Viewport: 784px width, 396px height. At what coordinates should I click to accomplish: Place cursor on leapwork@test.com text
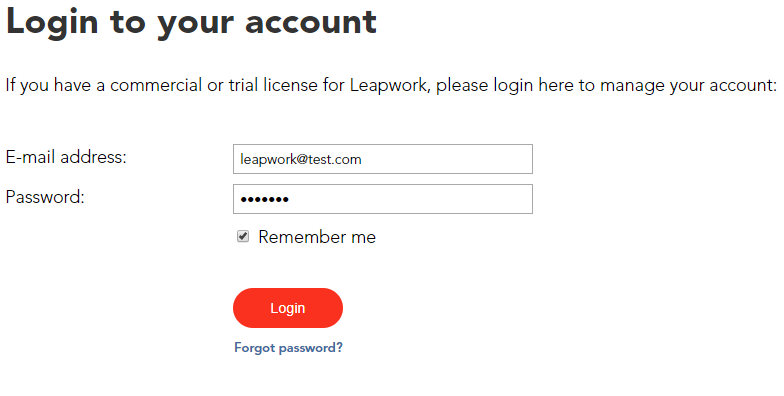(300, 160)
